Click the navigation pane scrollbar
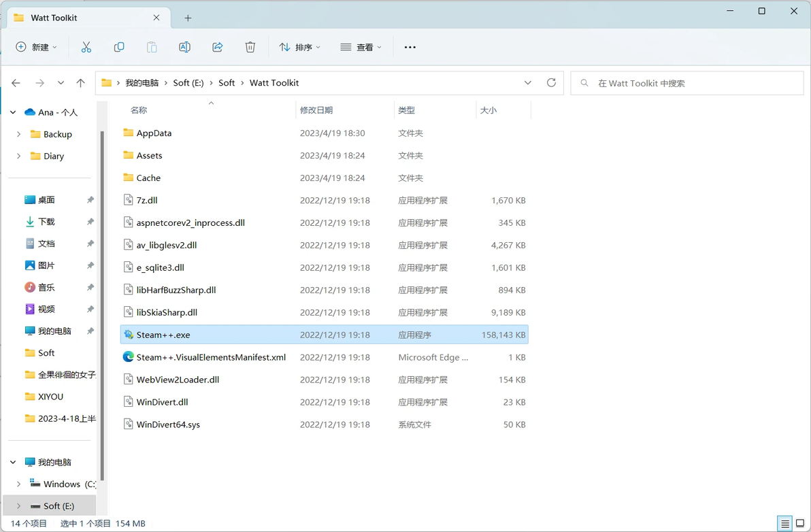The width and height of the screenshot is (811, 532). (x=102, y=305)
